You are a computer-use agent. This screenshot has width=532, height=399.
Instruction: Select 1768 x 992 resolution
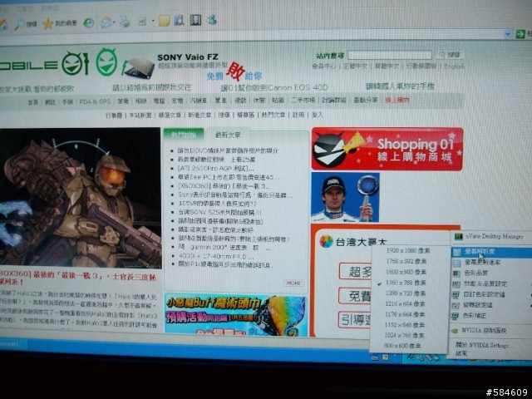point(406,261)
